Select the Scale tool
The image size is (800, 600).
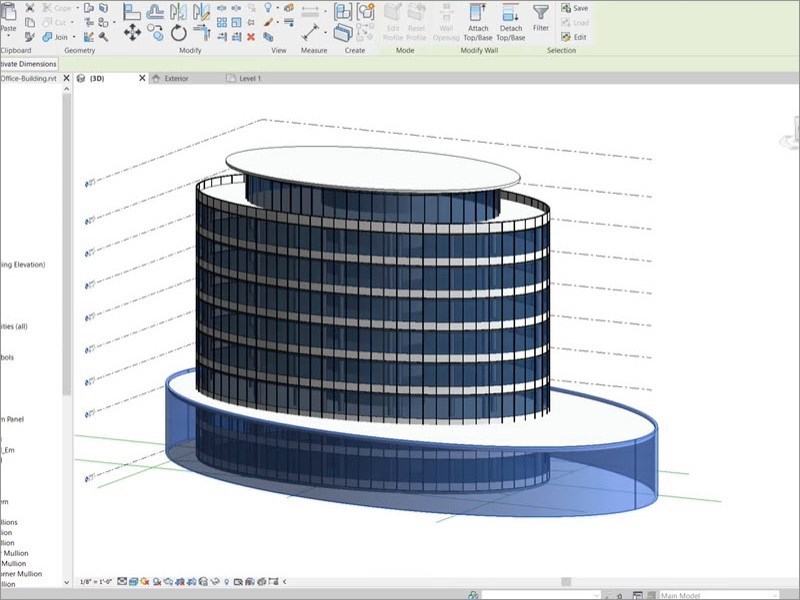pyautogui.click(x=236, y=22)
